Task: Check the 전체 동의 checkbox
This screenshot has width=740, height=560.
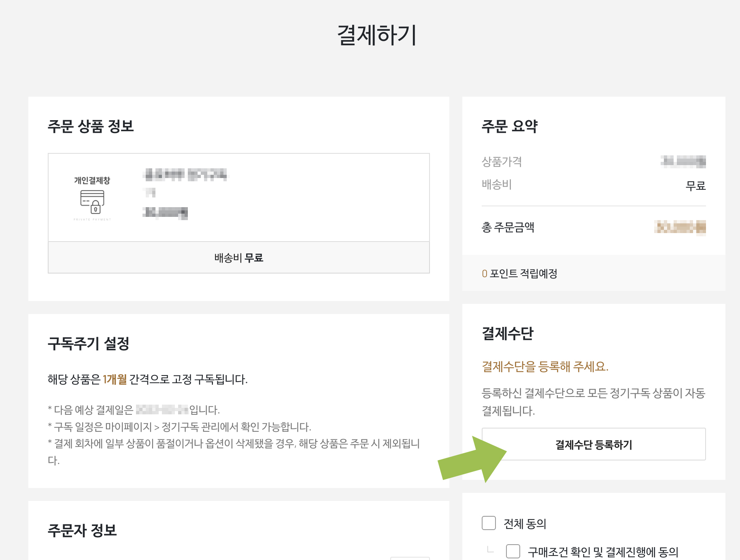Action: (489, 523)
